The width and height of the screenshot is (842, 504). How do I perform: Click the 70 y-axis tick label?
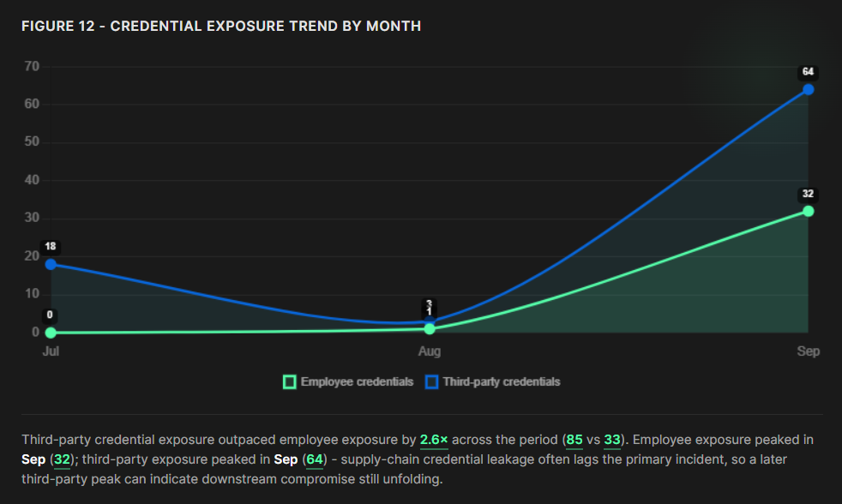point(32,67)
